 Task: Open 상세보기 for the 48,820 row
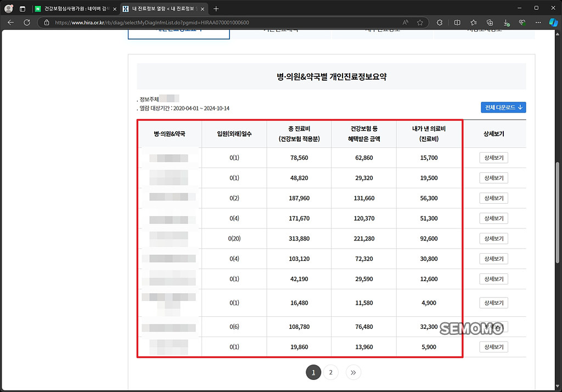click(493, 178)
